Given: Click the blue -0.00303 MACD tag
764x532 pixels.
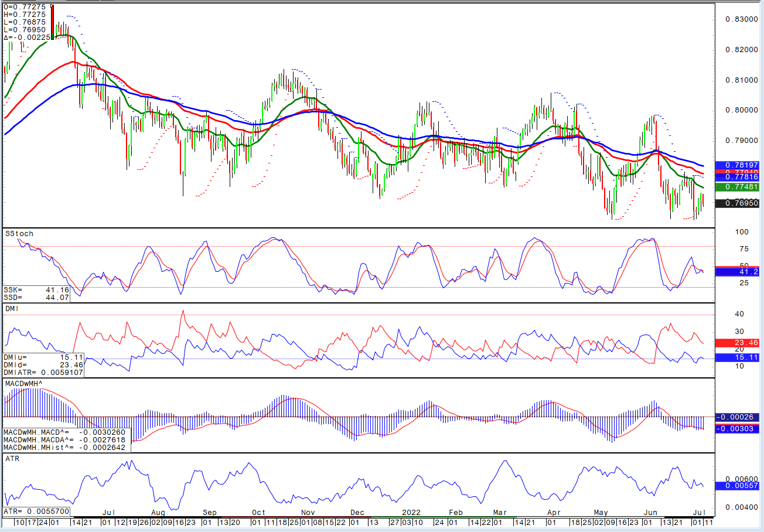Looking at the screenshot, I should [x=738, y=429].
